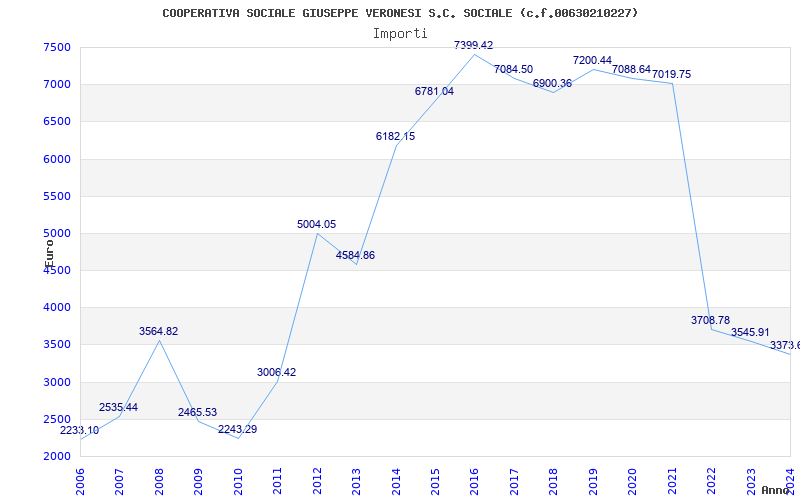800x500 pixels.
Task: Click the 7084.50 value label
Action: [513, 69]
